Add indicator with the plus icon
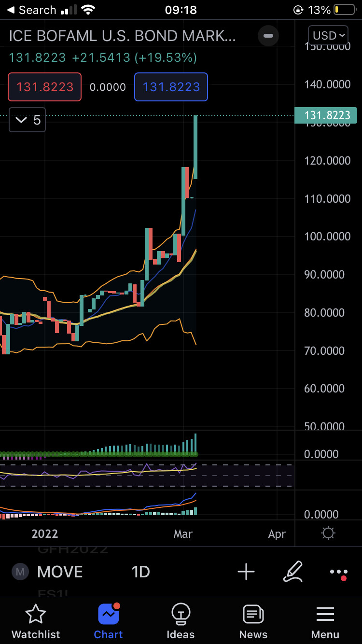The image size is (362, 644). pyautogui.click(x=246, y=572)
